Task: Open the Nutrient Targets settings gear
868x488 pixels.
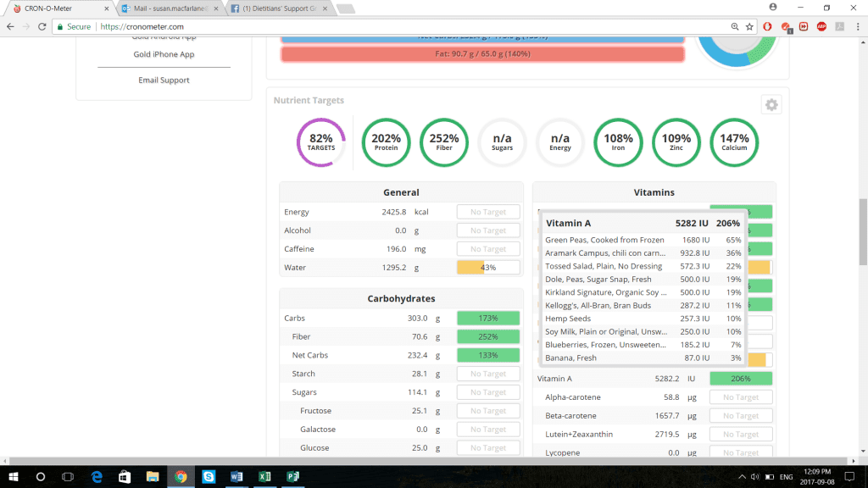Action: click(771, 104)
